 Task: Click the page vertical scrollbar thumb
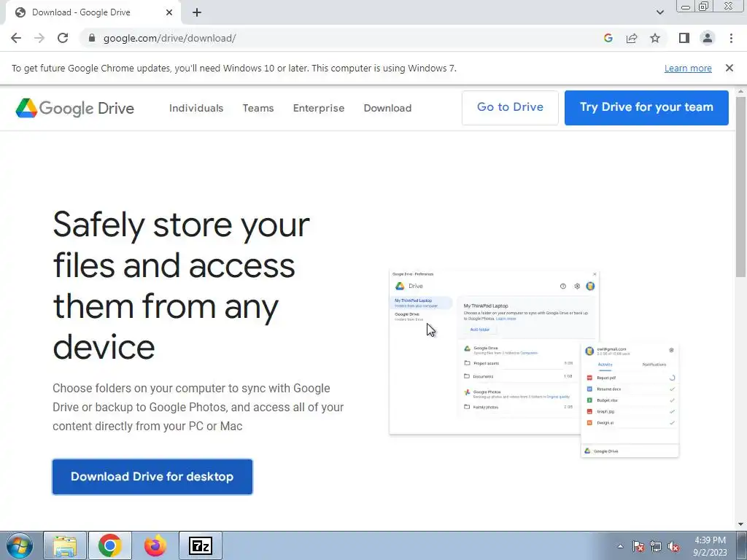tap(741, 186)
